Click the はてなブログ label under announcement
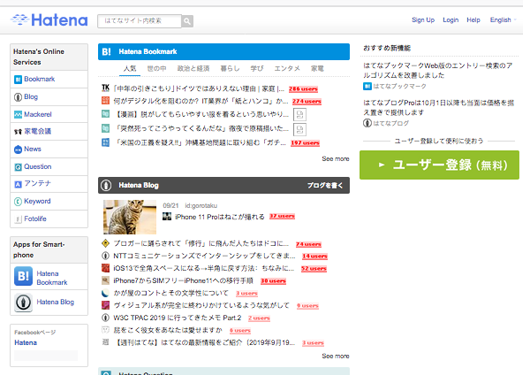 pos(391,123)
